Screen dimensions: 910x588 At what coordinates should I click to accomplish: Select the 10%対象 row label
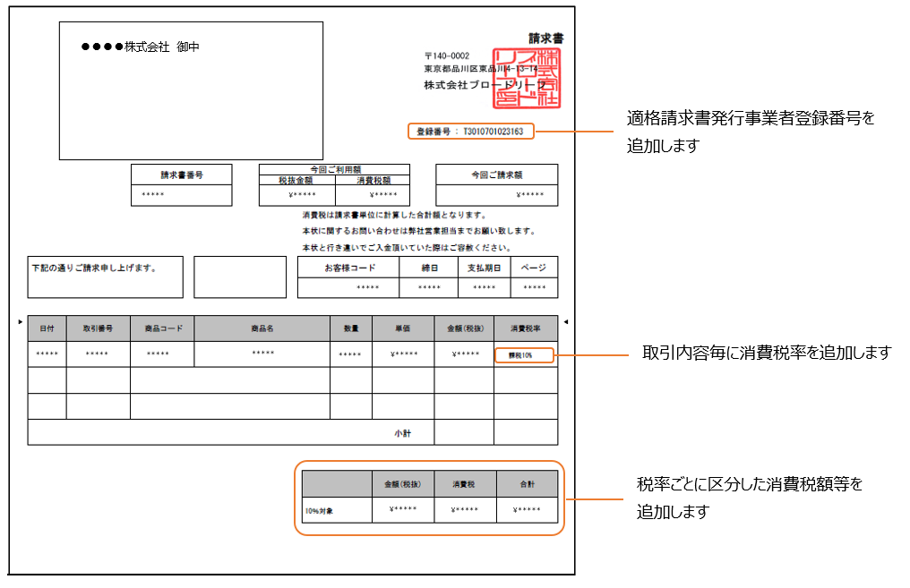pyautogui.click(x=321, y=511)
